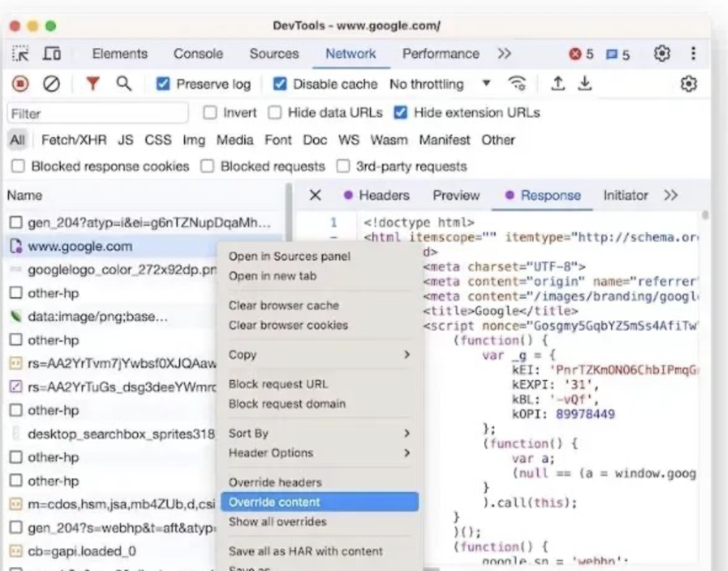Filter requests by Doc type
Image resolution: width=728 pixels, height=571 pixels.
[x=315, y=140]
